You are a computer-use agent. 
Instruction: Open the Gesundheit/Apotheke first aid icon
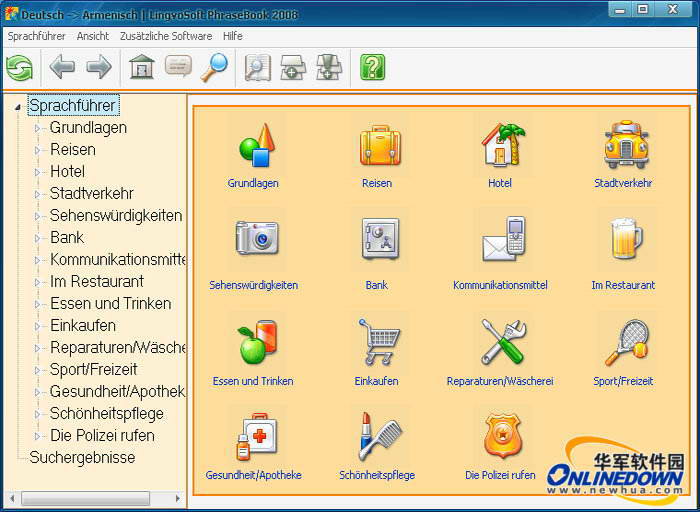coord(257,437)
